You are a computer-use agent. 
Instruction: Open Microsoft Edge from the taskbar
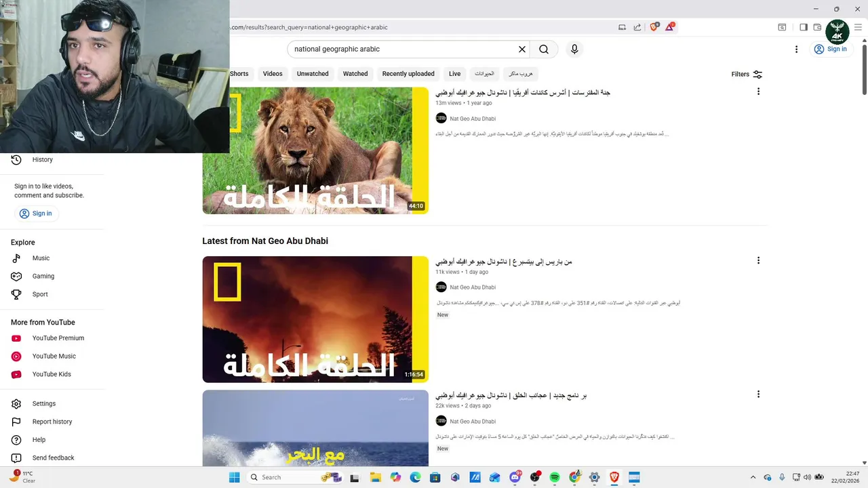pos(415,477)
